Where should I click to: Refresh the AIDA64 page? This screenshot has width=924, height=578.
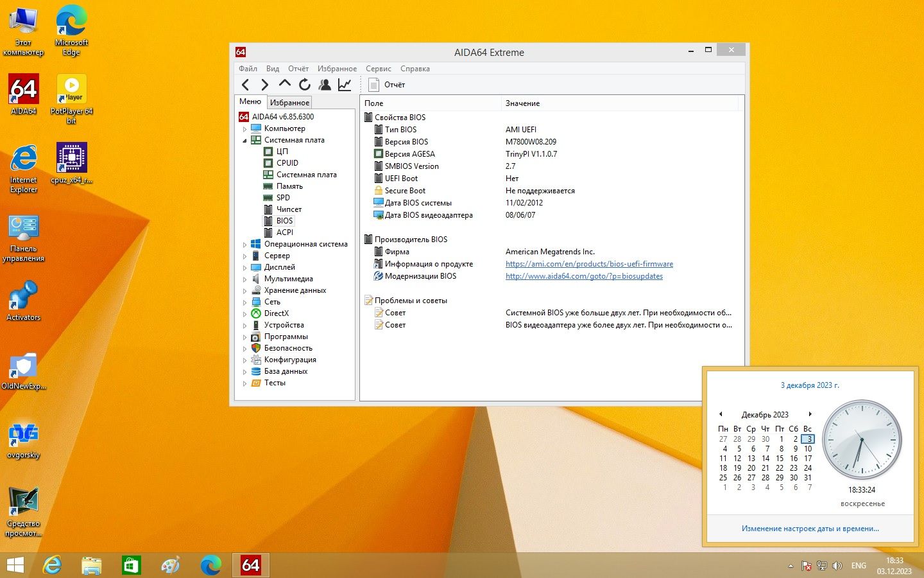[305, 84]
